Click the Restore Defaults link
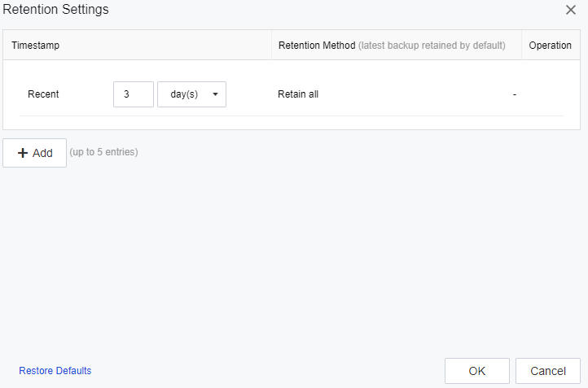 point(55,371)
